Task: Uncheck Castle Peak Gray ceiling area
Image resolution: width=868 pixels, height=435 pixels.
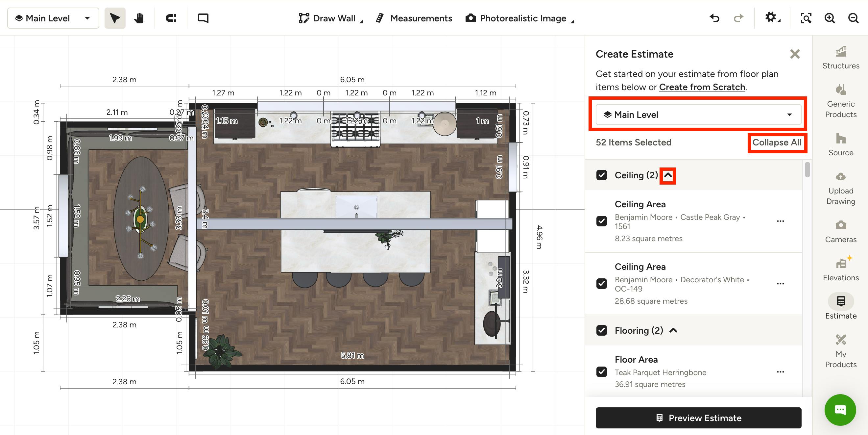Action: (x=601, y=221)
